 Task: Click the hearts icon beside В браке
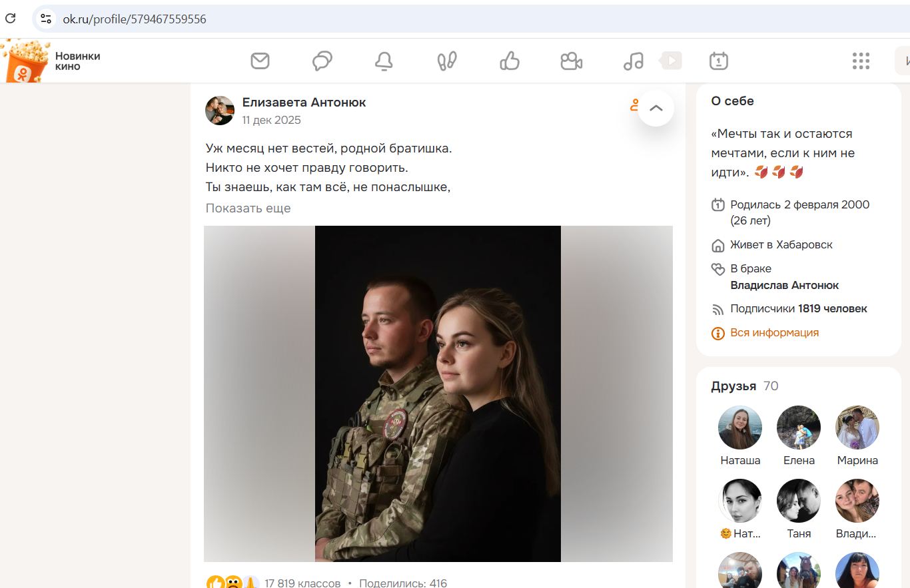pyautogui.click(x=718, y=269)
